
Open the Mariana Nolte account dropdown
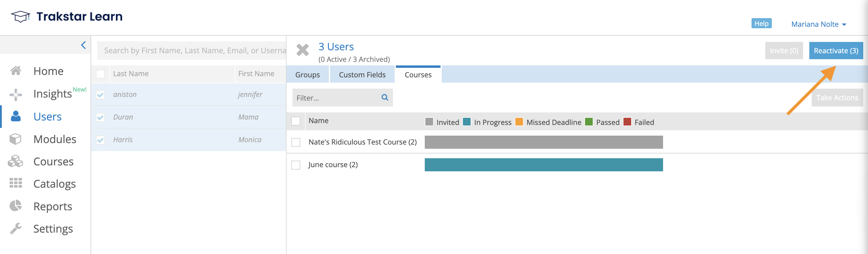[x=819, y=24]
